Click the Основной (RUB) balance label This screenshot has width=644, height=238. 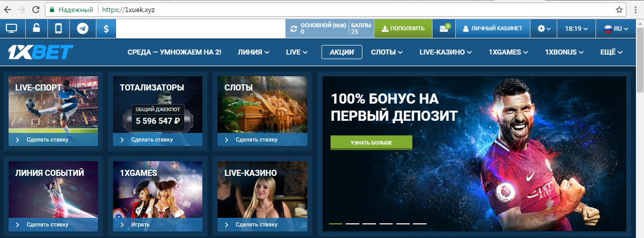(x=323, y=25)
